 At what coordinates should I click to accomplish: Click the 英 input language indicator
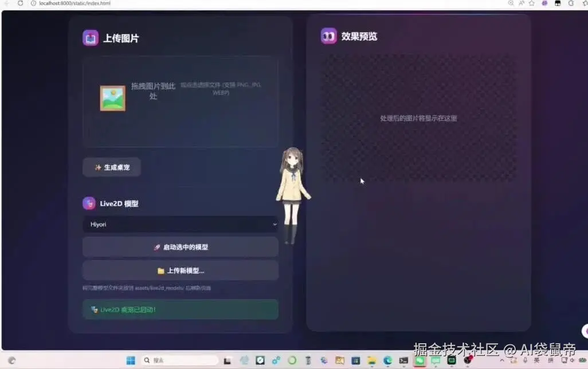click(x=537, y=360)
